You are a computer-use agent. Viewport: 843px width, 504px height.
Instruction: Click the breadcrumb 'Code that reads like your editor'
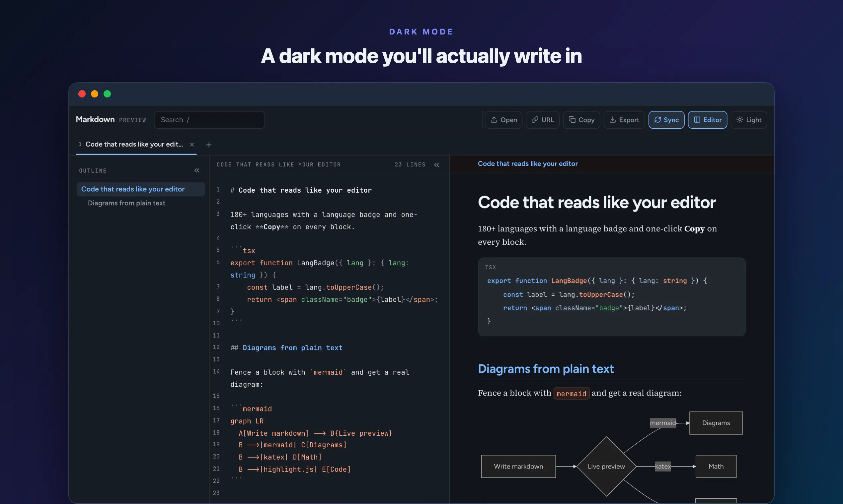tap(528, 164)
